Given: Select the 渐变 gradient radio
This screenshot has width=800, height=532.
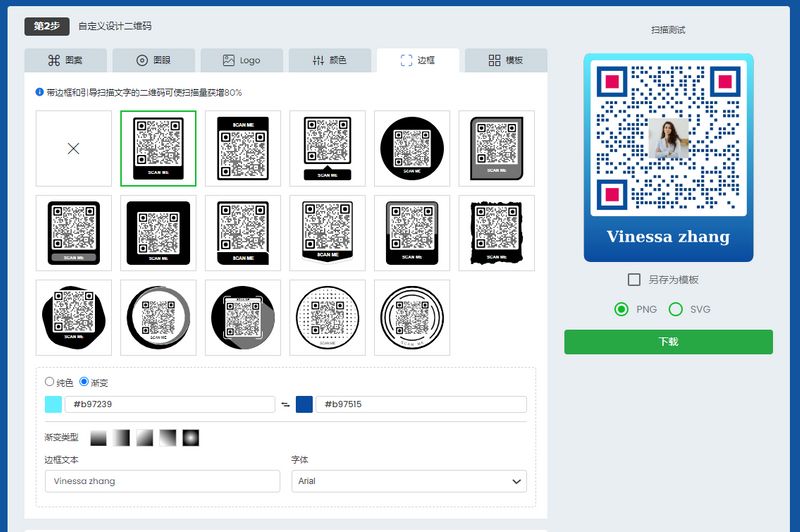Looking at the screenshot, I should pos(84,382).
